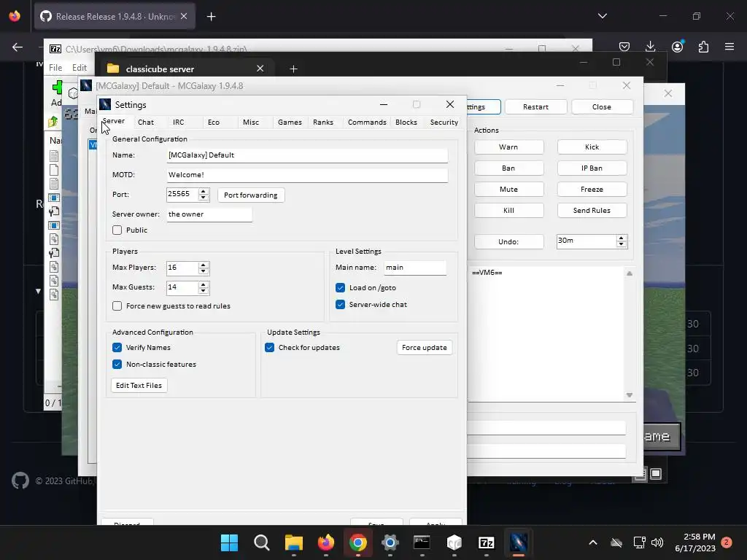Toggle Force new guests to read rules
Screen dimensions: 747x560
(117, 306)
